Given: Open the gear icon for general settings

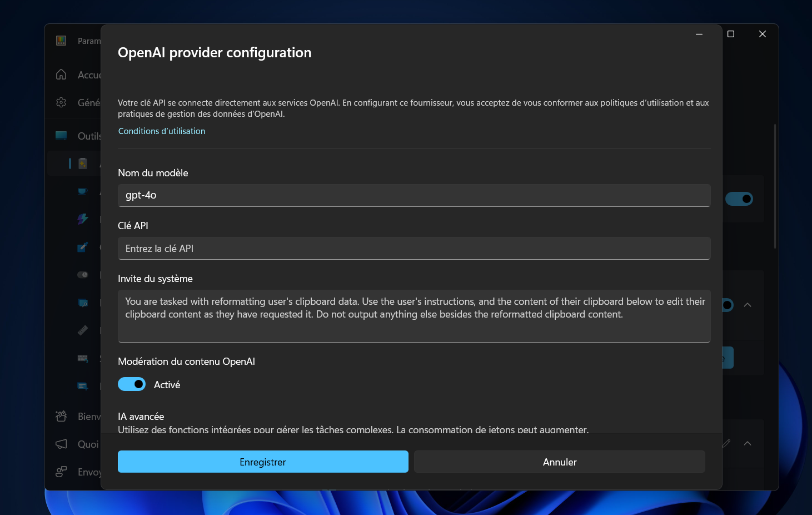Looking at the screenshot, I should tap(61, 102).
